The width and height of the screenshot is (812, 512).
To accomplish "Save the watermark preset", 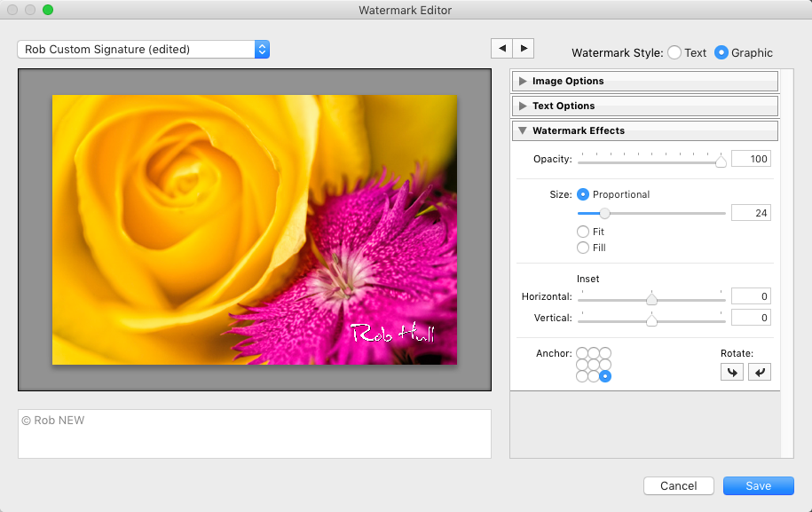I will [x=758, y=485].
